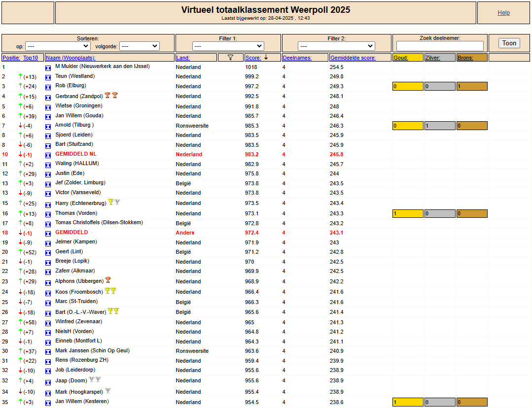
Task: Sort by the Gemiddelde score column header
Action: click(353, 58)
